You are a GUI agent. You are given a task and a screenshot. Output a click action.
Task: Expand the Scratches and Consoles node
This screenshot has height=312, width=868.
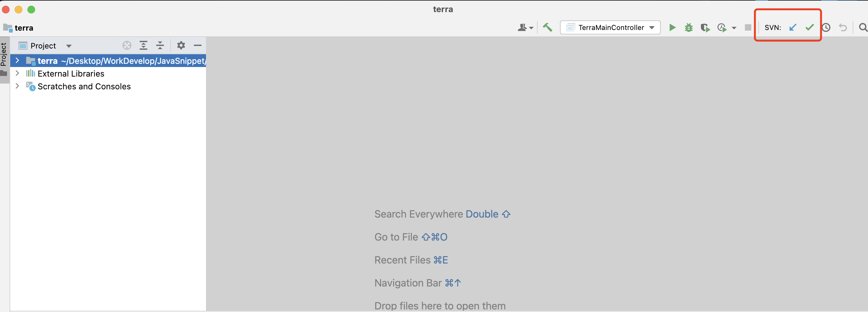point(17,86)
